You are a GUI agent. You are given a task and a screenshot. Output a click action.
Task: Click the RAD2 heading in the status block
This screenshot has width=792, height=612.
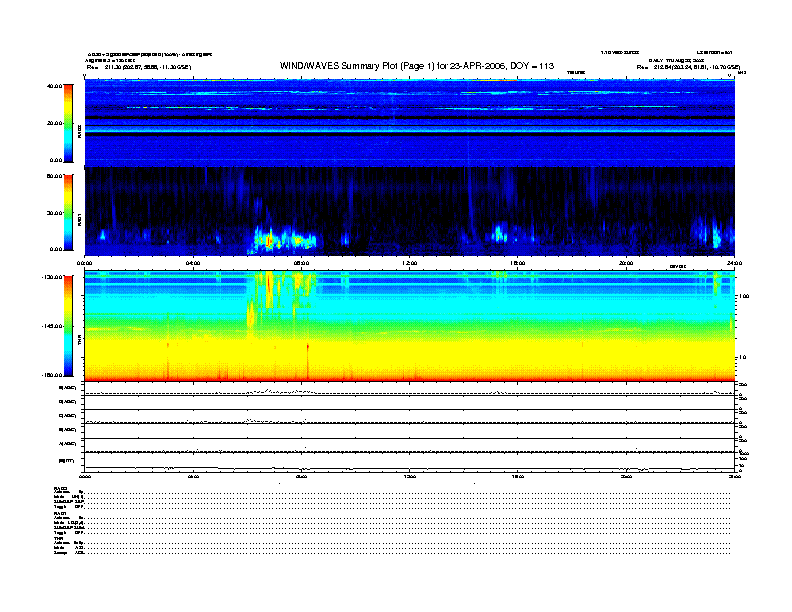[x=61, y=488]
